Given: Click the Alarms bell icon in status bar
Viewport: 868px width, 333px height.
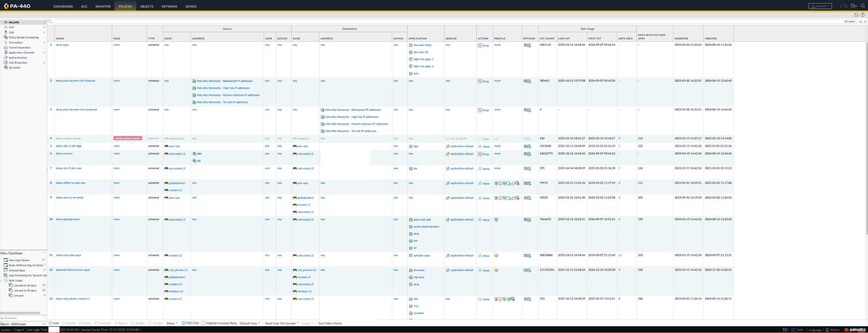Looking at the screenshot, I should [x=827, y=330].
